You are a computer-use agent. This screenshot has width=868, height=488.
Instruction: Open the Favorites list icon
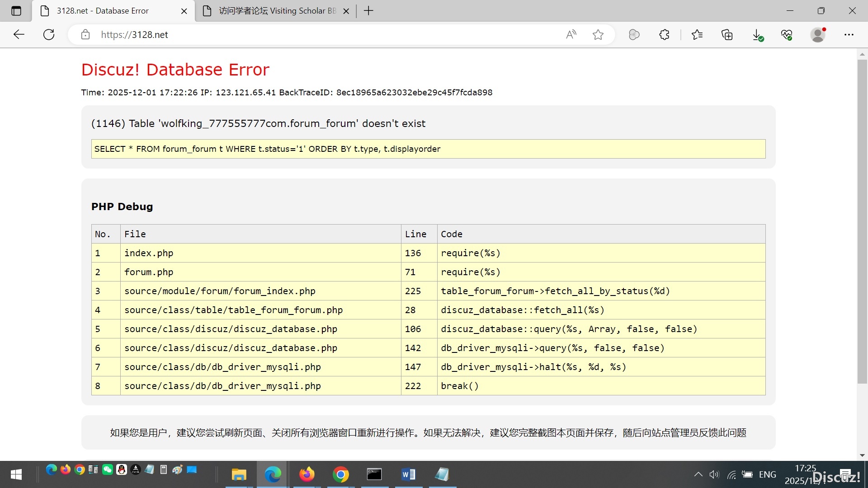click(x=697, y=34)
